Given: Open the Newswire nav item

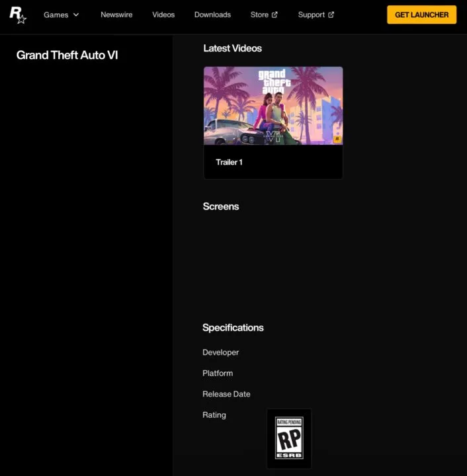Looking at the screenshot, I should coord(116,15).
